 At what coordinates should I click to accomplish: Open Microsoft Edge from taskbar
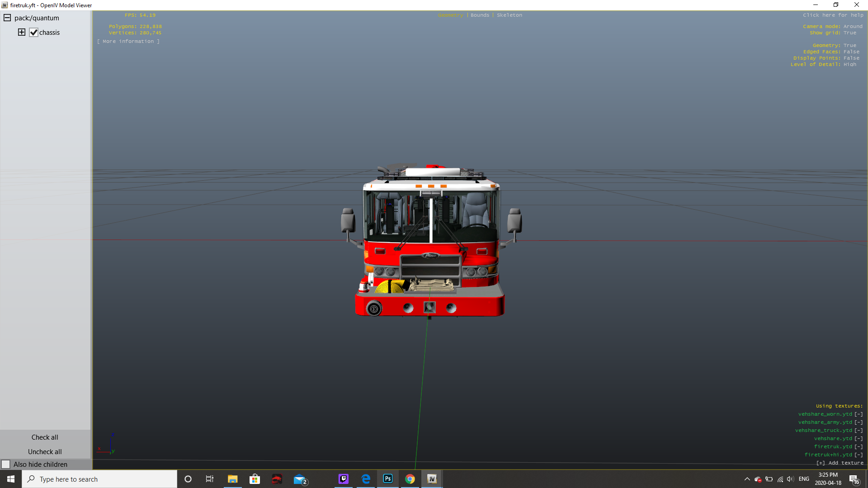click(366, 479)
